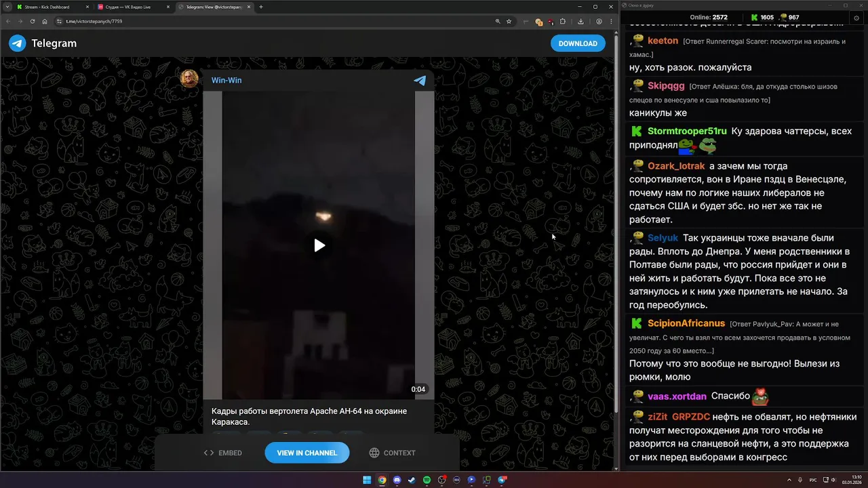
Task: Click the DOWNLOAD button
Action: [578, 43]
